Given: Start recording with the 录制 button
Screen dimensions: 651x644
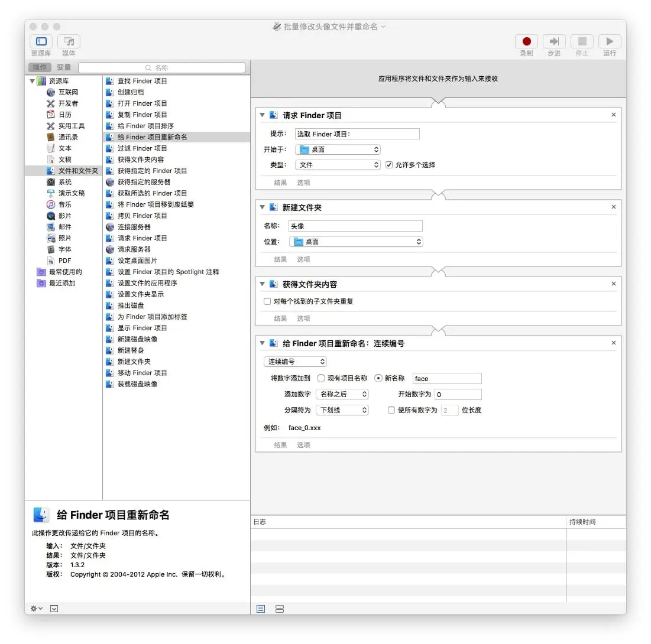Looking at the screenshot, I should coord(526,41).
